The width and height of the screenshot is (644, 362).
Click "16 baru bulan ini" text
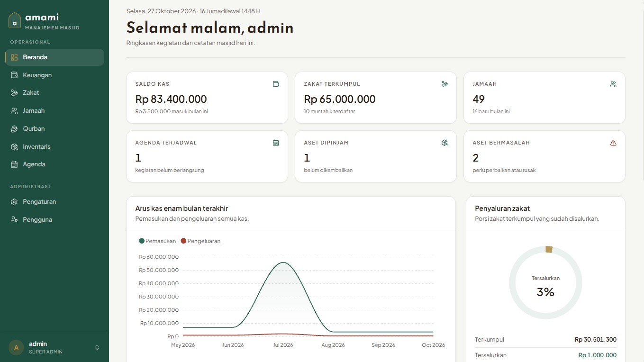[x=491, y=112]
